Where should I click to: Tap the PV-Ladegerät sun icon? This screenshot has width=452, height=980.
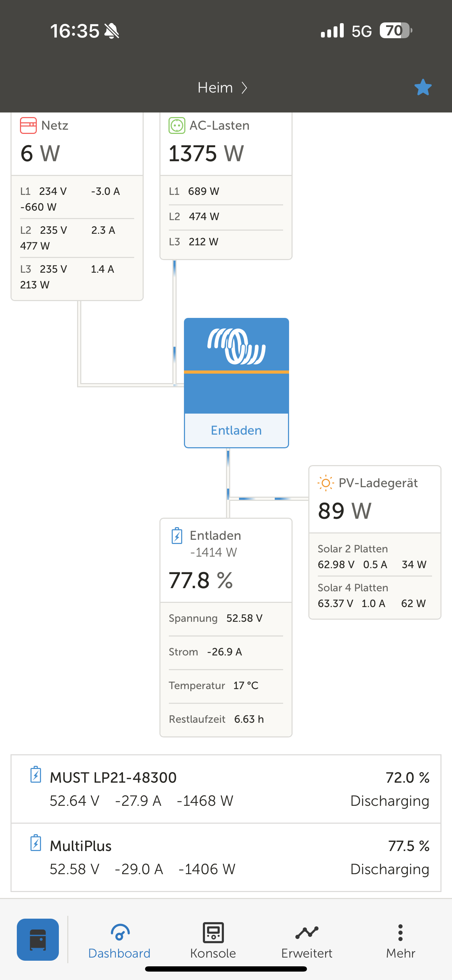point(326,483)
